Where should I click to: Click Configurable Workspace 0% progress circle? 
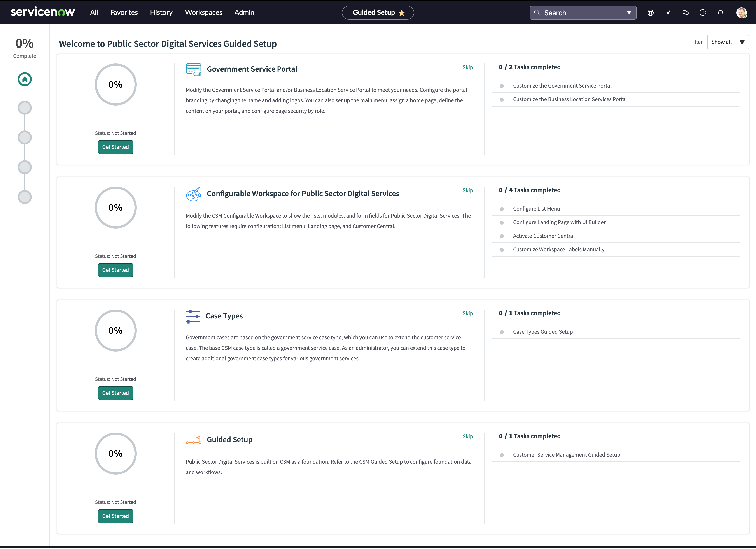click(x=116, y=208)
